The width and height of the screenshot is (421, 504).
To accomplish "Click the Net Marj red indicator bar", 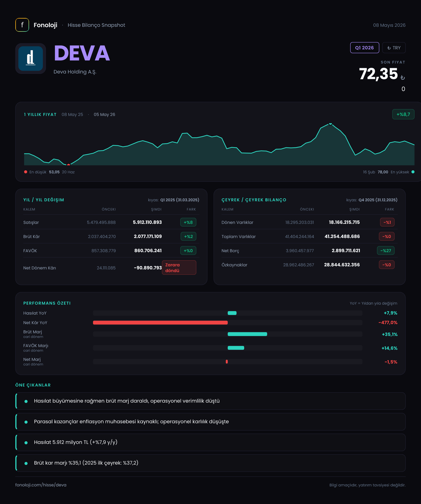I will point(227,362).
